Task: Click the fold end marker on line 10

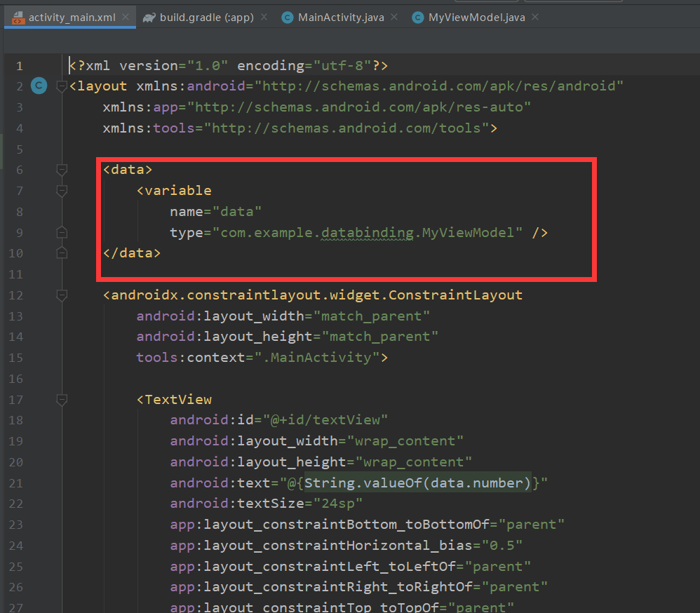Action: (x=62, y=253)
